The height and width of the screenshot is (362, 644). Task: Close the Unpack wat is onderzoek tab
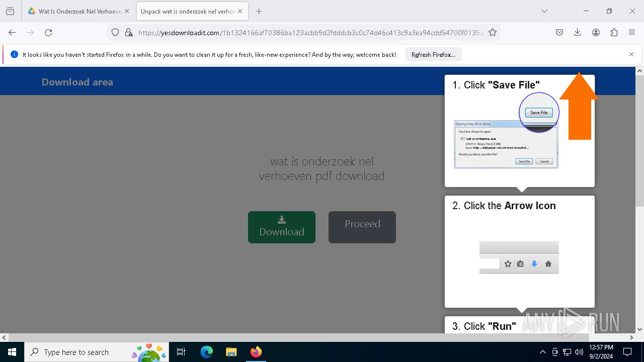240,11
